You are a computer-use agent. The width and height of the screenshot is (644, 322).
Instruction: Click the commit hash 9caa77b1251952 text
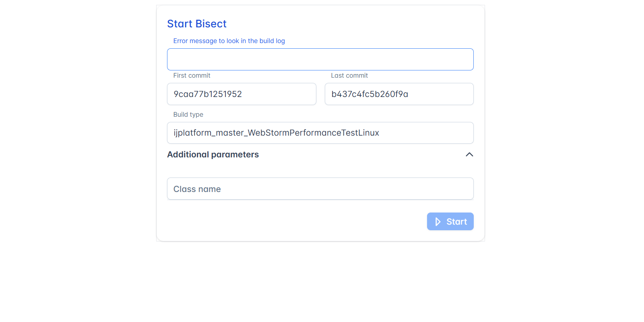pyautogui.click(x=208, y=94)
